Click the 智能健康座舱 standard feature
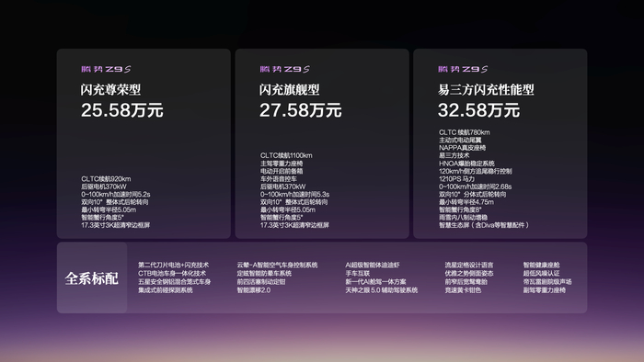Screen dimensions: 644x362 tap(541, 266)
